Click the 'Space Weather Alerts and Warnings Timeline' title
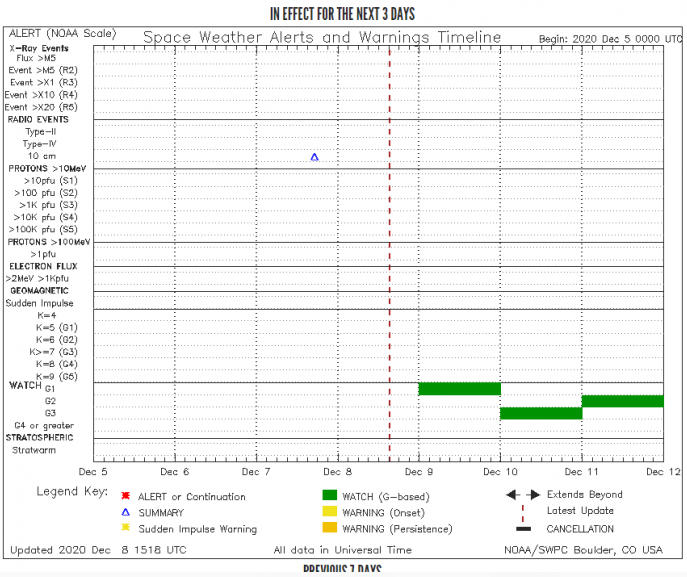Image resolution: width=687 pixels, height=577 pixels. pyautogui.click(x=322, y=37)
